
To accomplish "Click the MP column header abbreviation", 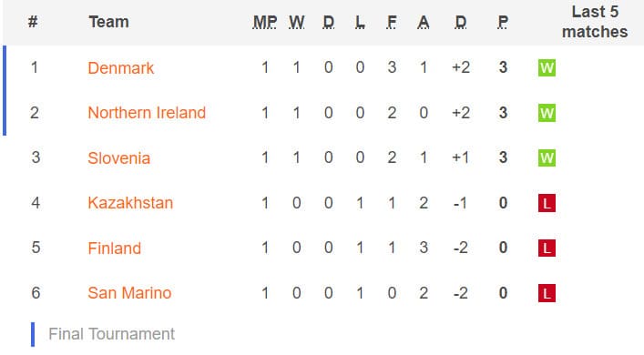I will (265, 22).
